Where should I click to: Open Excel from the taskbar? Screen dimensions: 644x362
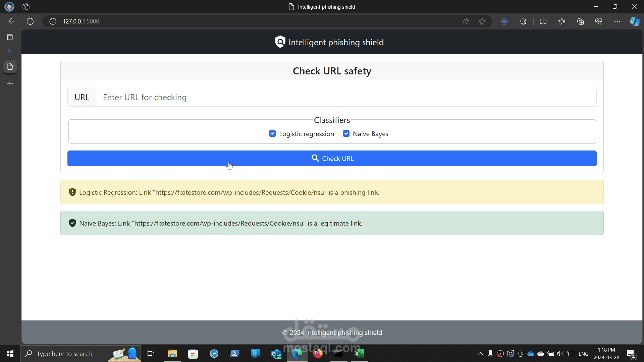tap(360, 354)
